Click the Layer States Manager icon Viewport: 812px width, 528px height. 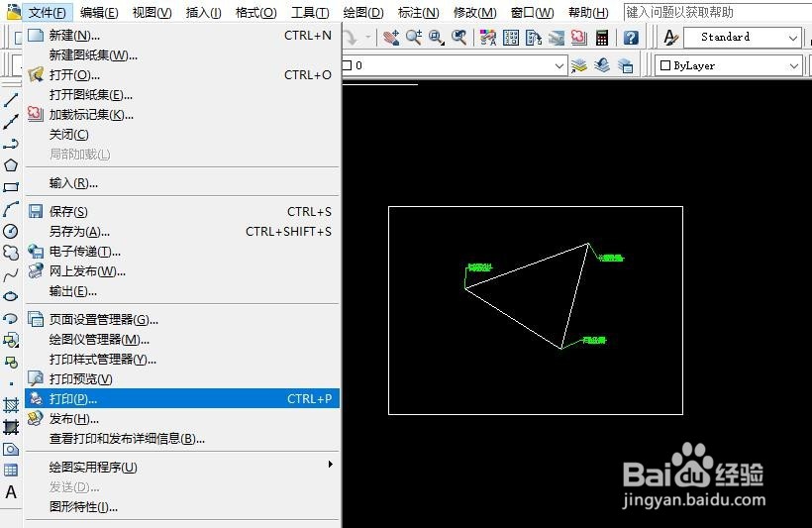point(625,65)
